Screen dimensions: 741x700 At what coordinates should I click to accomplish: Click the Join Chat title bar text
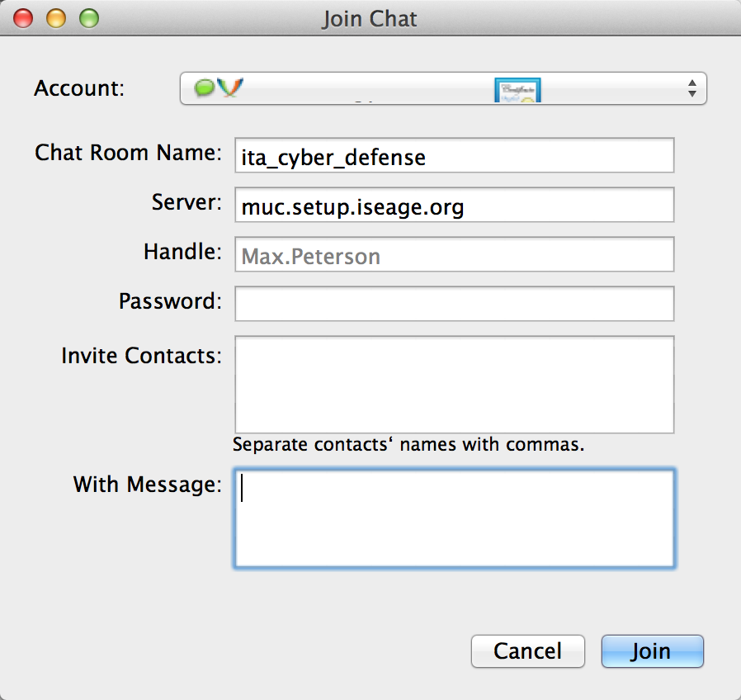click(x=370, y=19)
